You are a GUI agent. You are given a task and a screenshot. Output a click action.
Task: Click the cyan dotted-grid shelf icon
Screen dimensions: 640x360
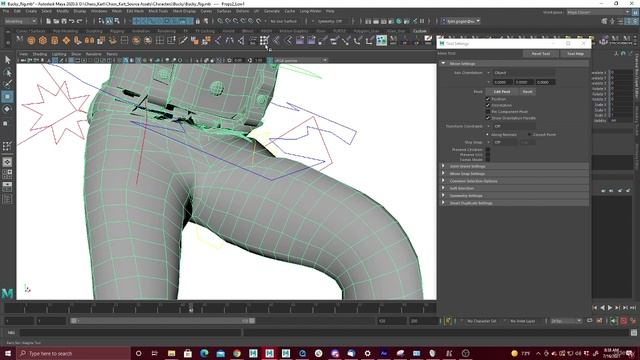point(381,40)
